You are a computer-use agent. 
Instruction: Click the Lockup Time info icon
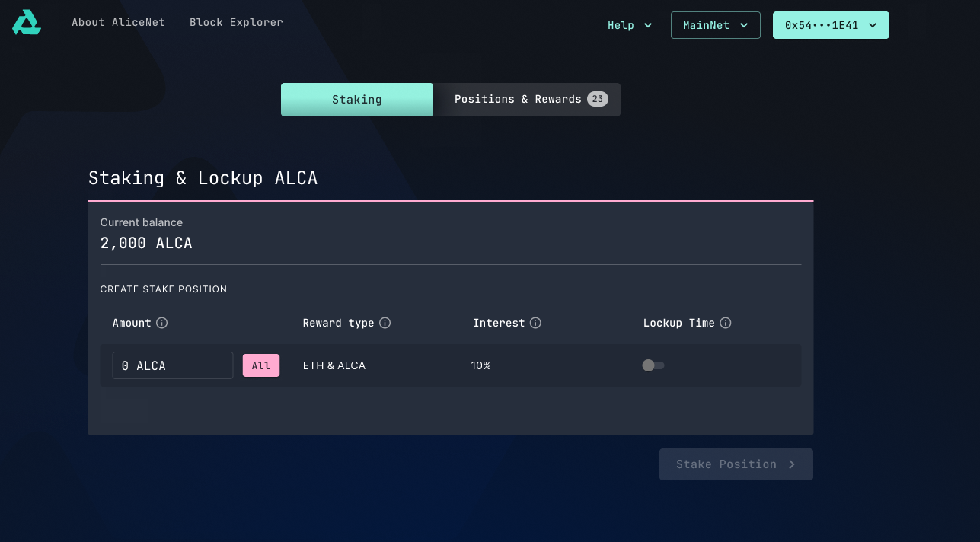point(725,323)
